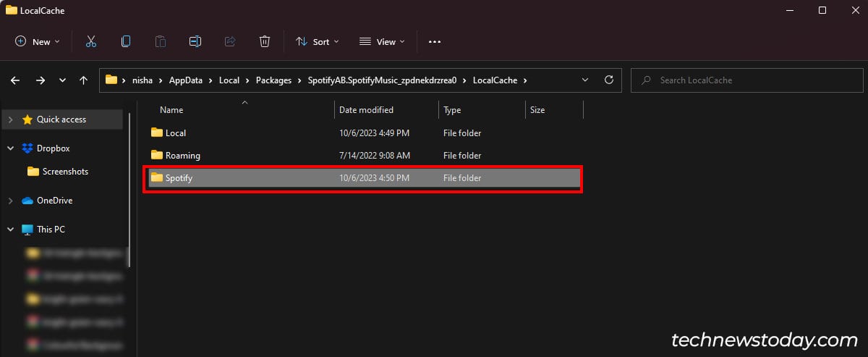
Task: Click the OneDrive cloud icon
Action: pos(27,201)
